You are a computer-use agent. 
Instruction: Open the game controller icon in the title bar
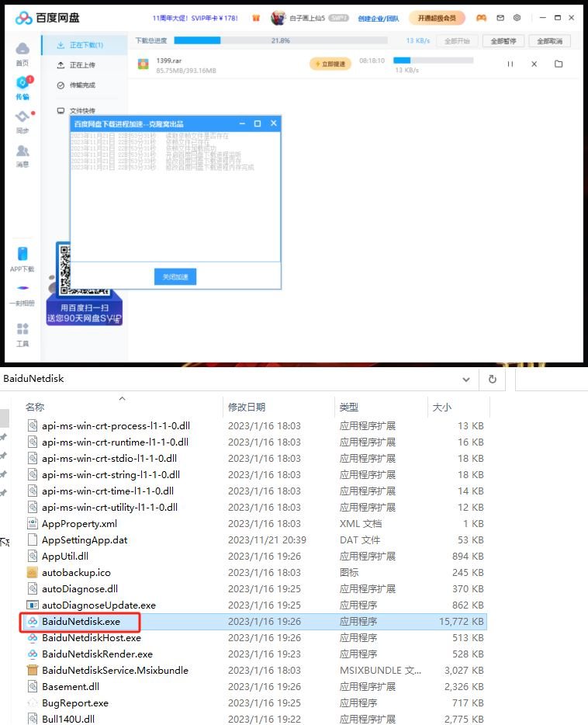click(x=481, y=18)
